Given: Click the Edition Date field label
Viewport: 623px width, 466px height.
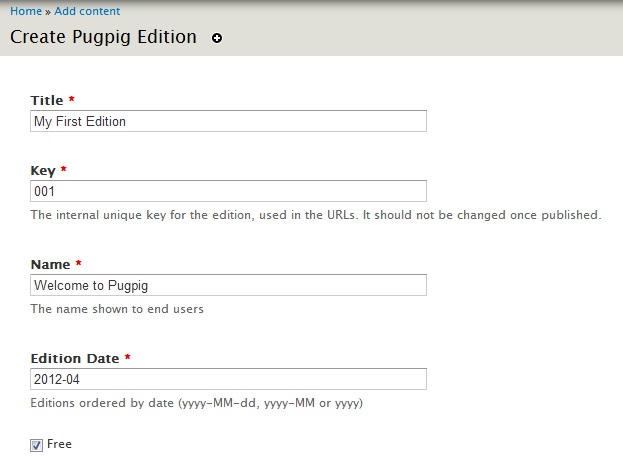Looking at the screenshot, I should coord(75,358).
